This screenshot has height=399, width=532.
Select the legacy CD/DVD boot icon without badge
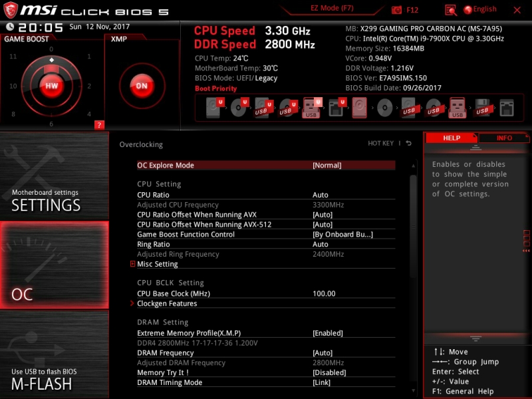click(385, 108)
